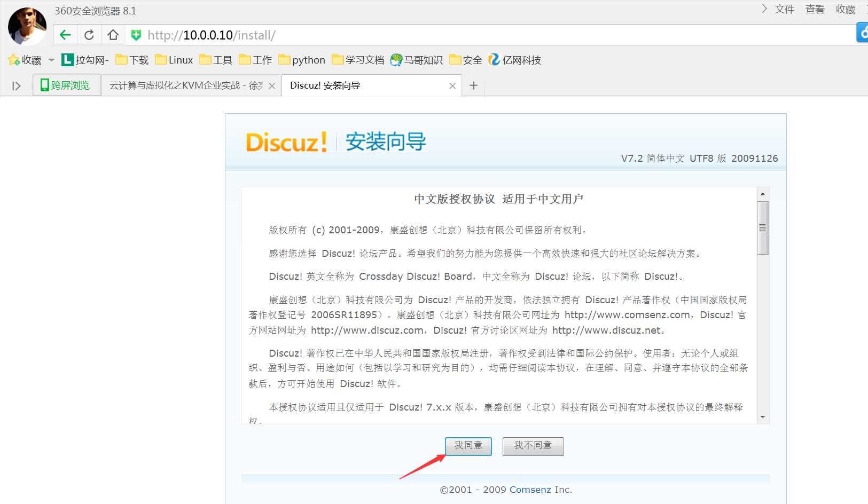The height and width of the screenshot is (504, 868).
Task: Open the 亿网科技 bookmark
Action: pos(515,60)
